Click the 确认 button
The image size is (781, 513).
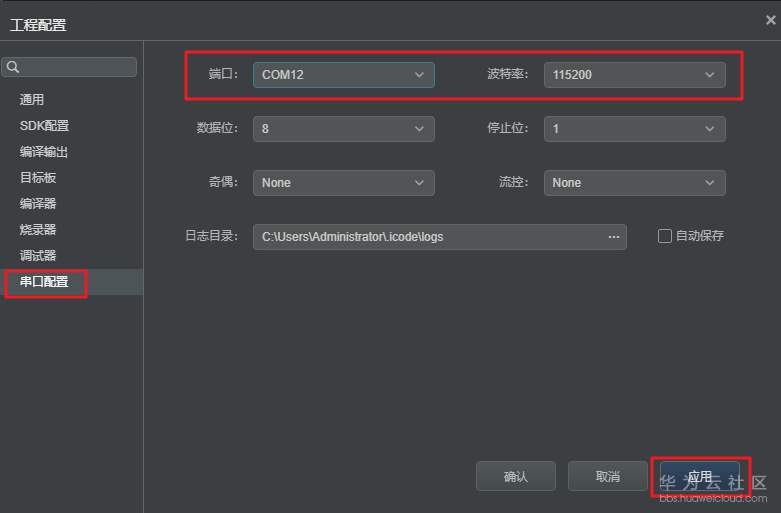(516, 476)
